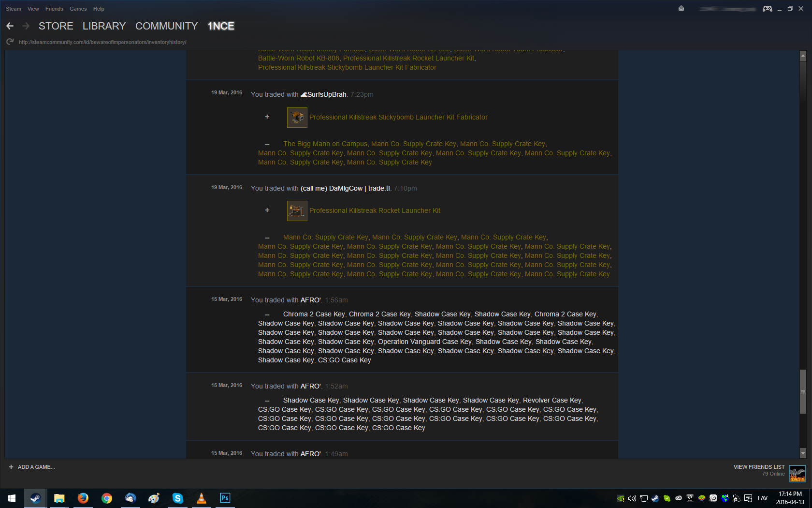Click The Bigg Mann on Campus item link
812x508 pixels.
[325, 144]
